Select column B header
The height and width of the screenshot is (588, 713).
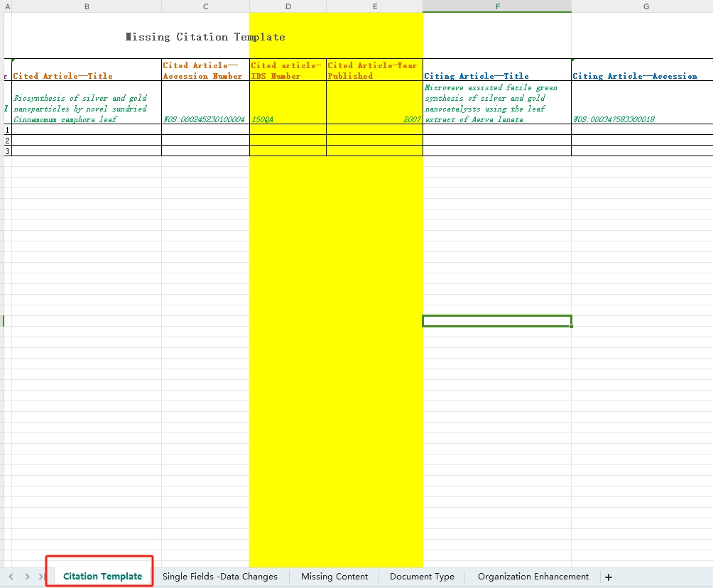pos(87,6)
